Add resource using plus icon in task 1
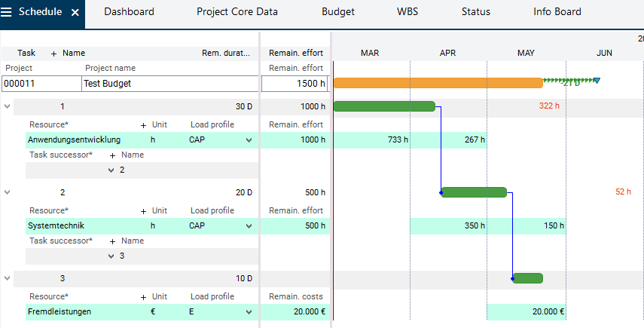The image size is (644, 328). [x=143, y=124]
